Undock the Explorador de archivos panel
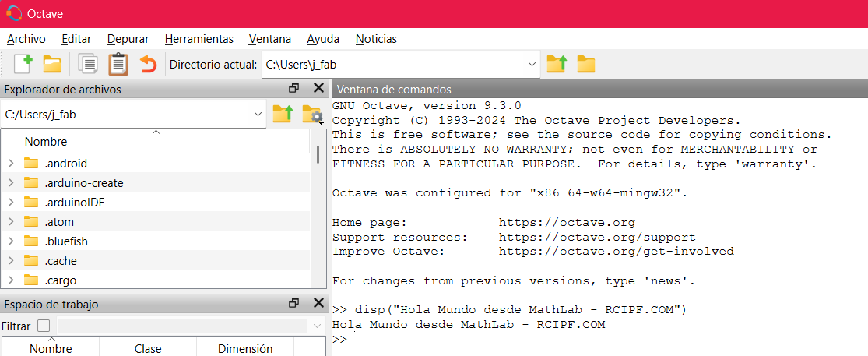 [294, 89]
